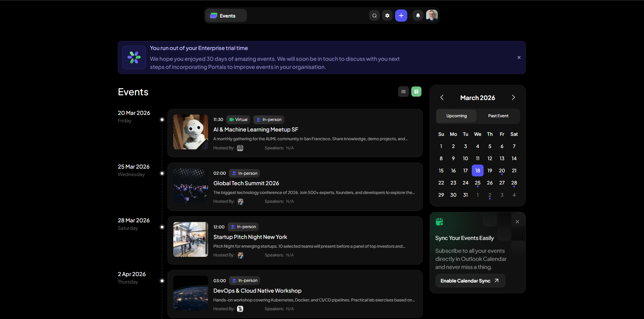Go to next month in calendar
Viewport: 644px width, 319px height.
(513, 98)
